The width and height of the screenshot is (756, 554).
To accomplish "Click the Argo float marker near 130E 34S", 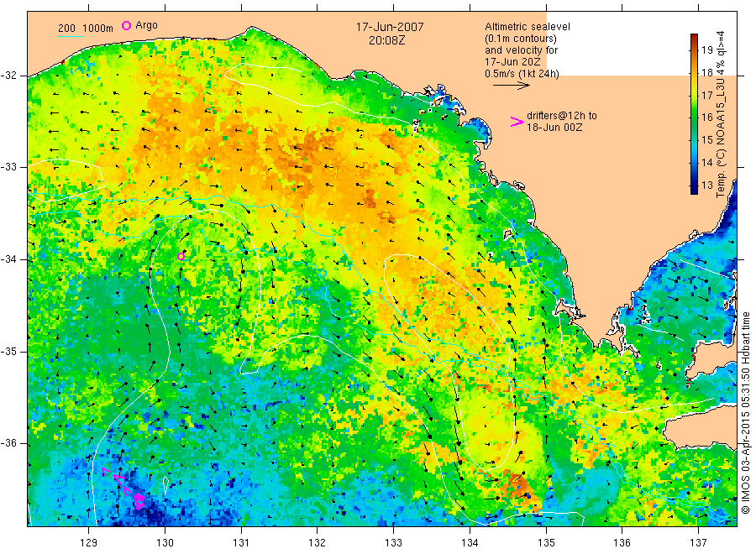I will pyautogui.click(x=181, y=256).
